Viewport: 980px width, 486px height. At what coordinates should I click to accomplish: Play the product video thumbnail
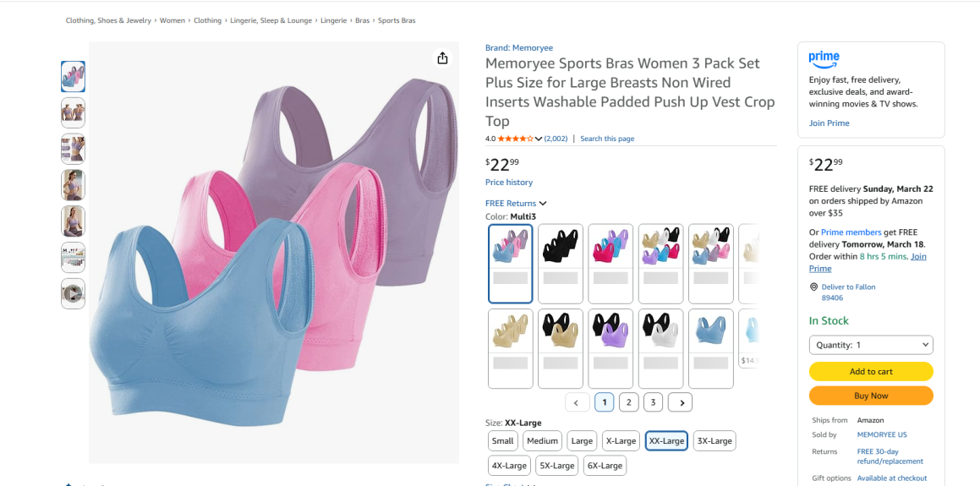point(73,293)
